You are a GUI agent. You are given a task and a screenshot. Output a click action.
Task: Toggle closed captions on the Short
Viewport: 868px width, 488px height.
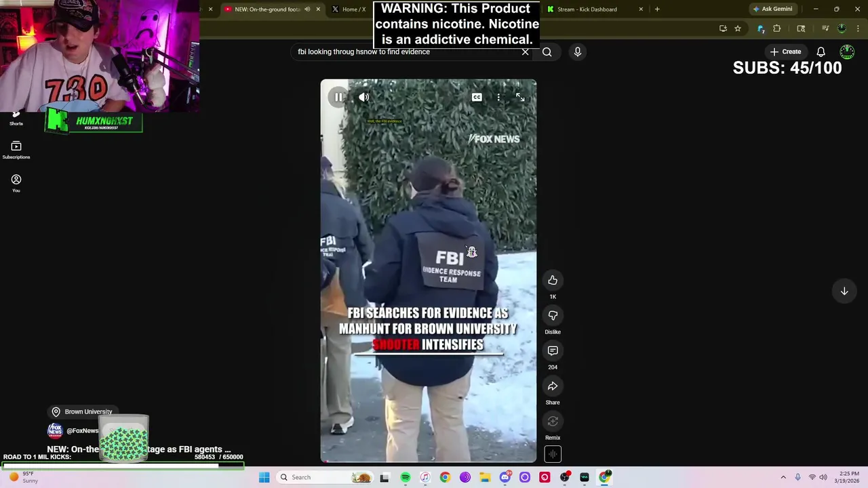(x=477, y=98)
